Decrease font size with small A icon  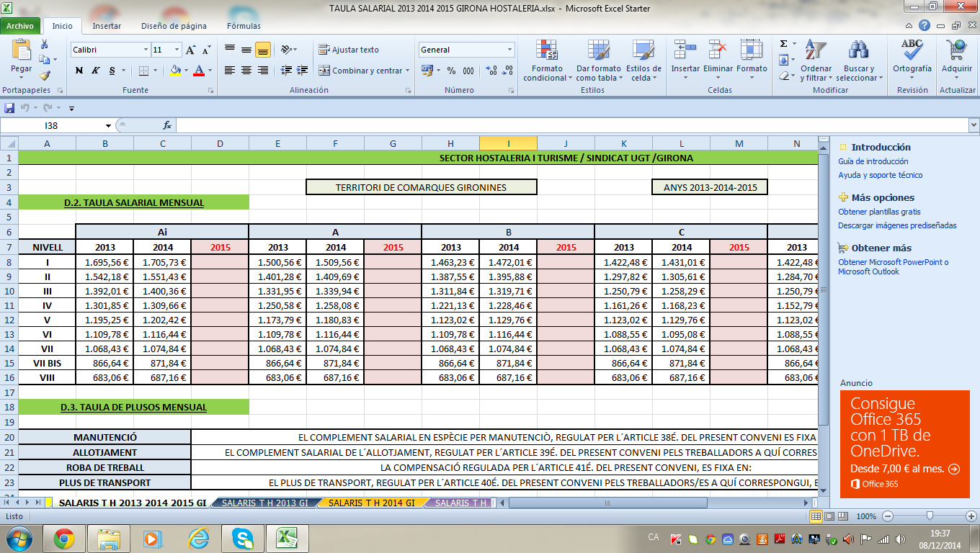tap(206, 50)
